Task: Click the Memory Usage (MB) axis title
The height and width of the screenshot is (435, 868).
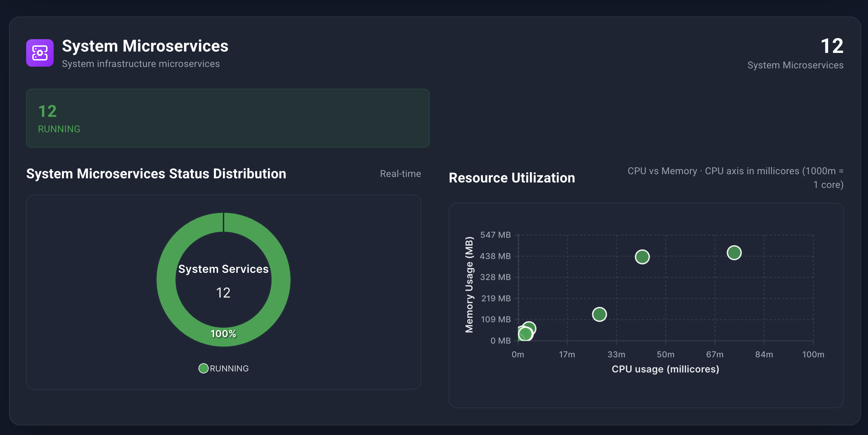Action: [x=469, y=285]
